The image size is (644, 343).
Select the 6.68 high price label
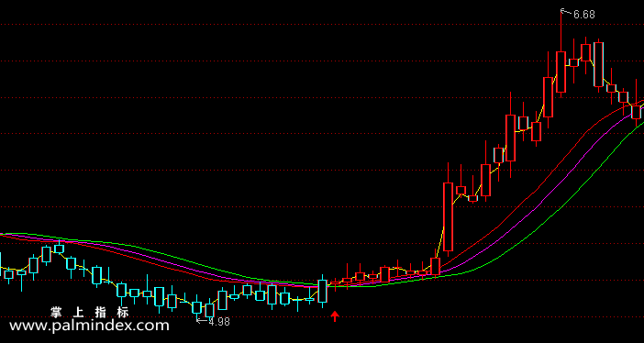coord(584,15)
